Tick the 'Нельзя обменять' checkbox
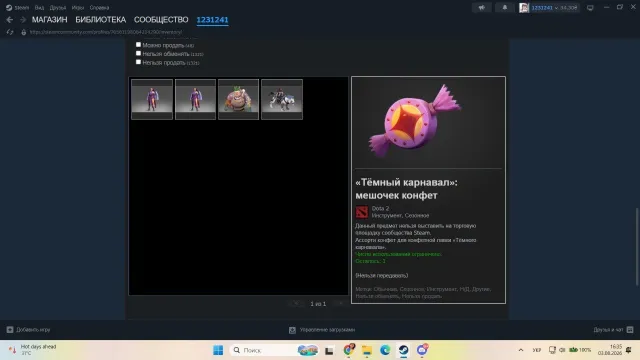640x360 pixels. [138, 53]
